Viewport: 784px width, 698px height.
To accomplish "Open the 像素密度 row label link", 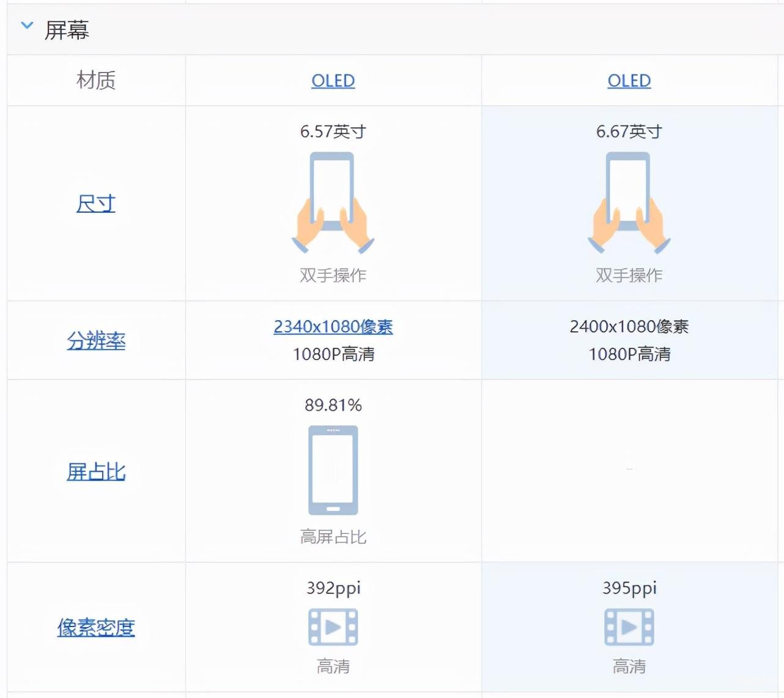I will 96,627.
